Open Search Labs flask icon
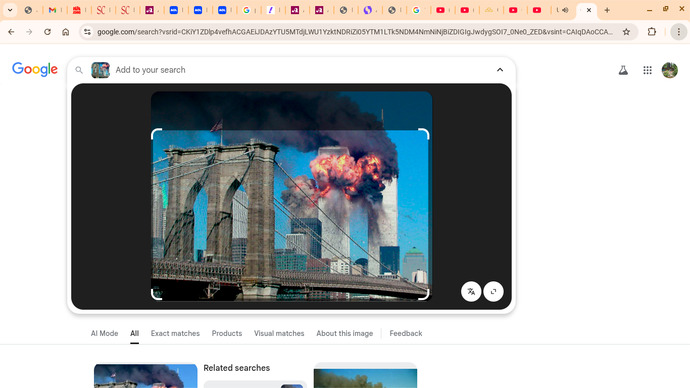The height and width of the screenshot is (388, 690). pos(623,70)
